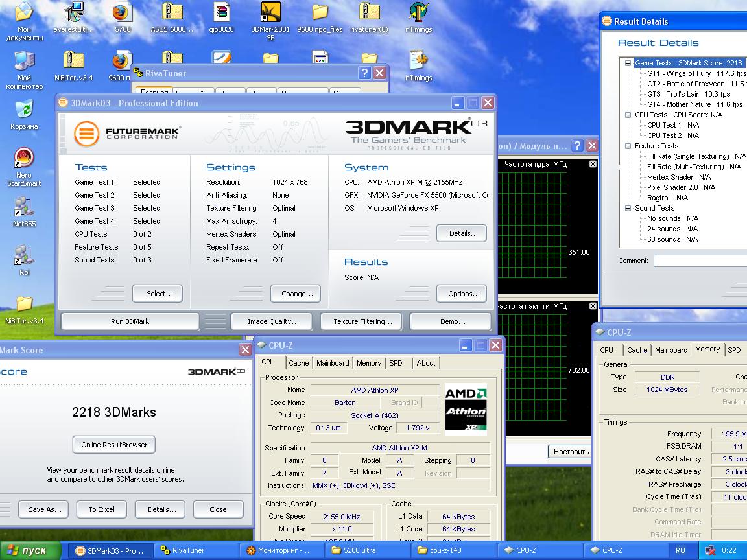Switch to 5200 ultra folder taskbar button
The width and height of the screenshot is (747, 560).
(x=367, y=550)
